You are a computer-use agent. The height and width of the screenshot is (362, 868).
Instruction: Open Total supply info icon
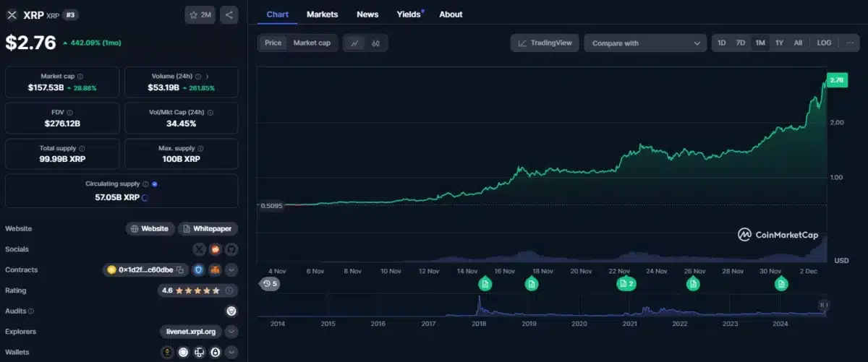pos(80,147)
